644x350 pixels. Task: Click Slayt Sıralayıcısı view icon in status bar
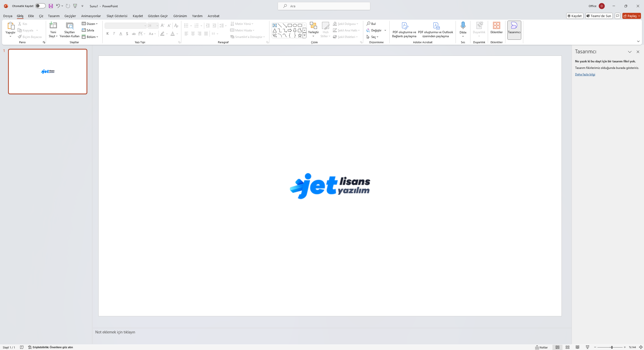(567, 347)
